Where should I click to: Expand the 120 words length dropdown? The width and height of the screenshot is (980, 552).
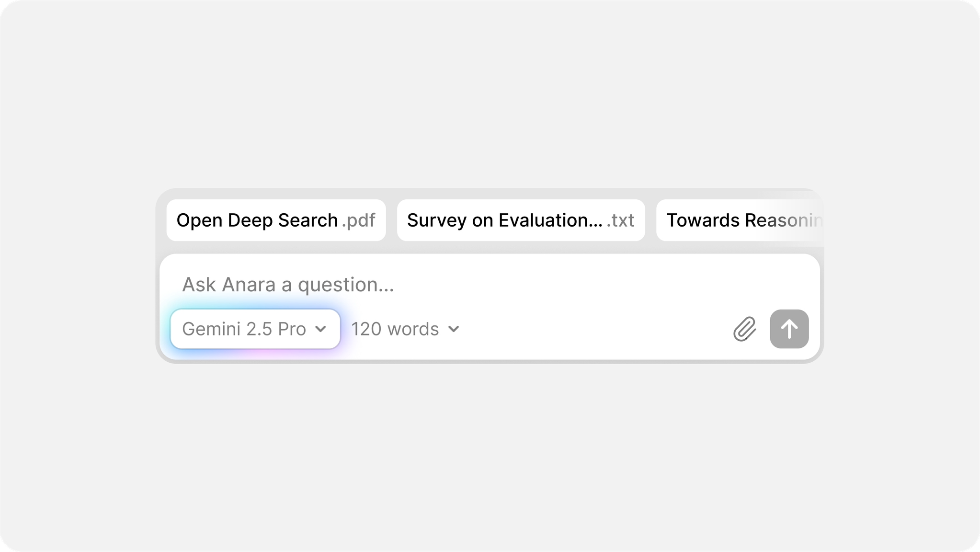(x=405, y=329)
